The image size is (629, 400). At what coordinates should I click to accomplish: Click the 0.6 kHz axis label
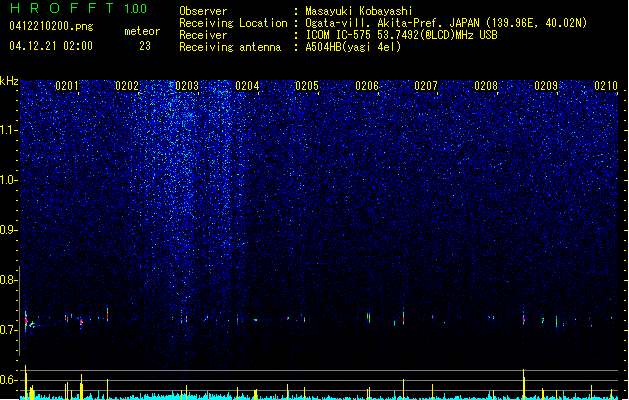pyautogui.click(x=8, y=380)
